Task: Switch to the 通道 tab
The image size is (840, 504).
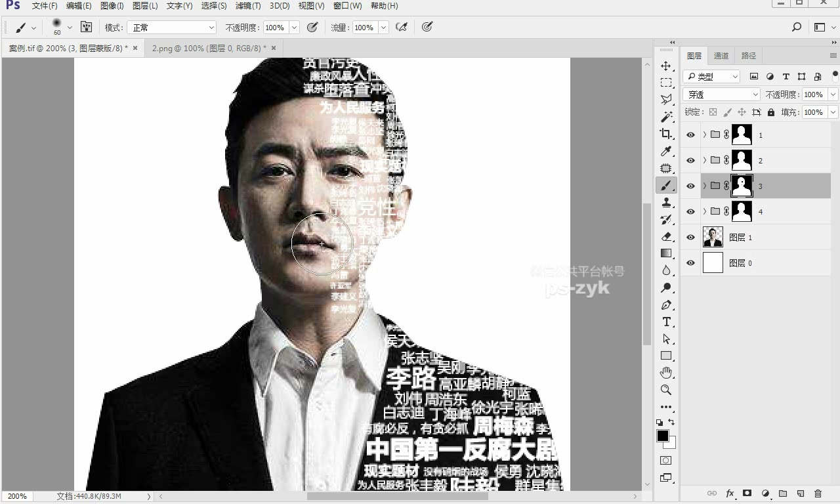Action: coord(721,56)
